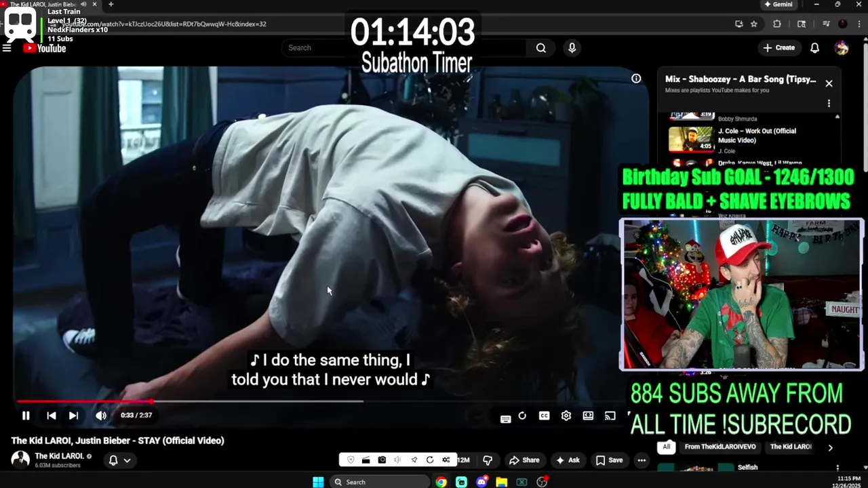Open gears settings in floating toolbar
This screenshot has width=868, height=488.
(x=446, y=460)
